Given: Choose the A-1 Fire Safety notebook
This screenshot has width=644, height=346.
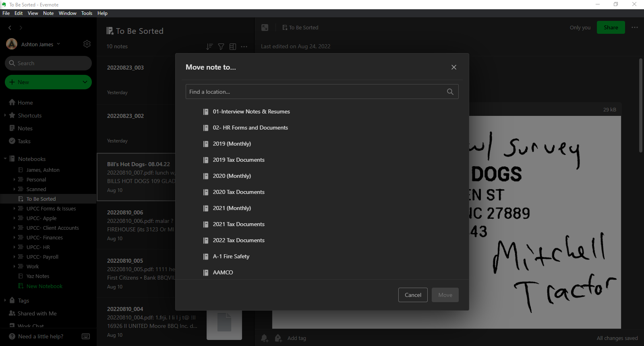Looking at the screenshot, I should [231, 256].
